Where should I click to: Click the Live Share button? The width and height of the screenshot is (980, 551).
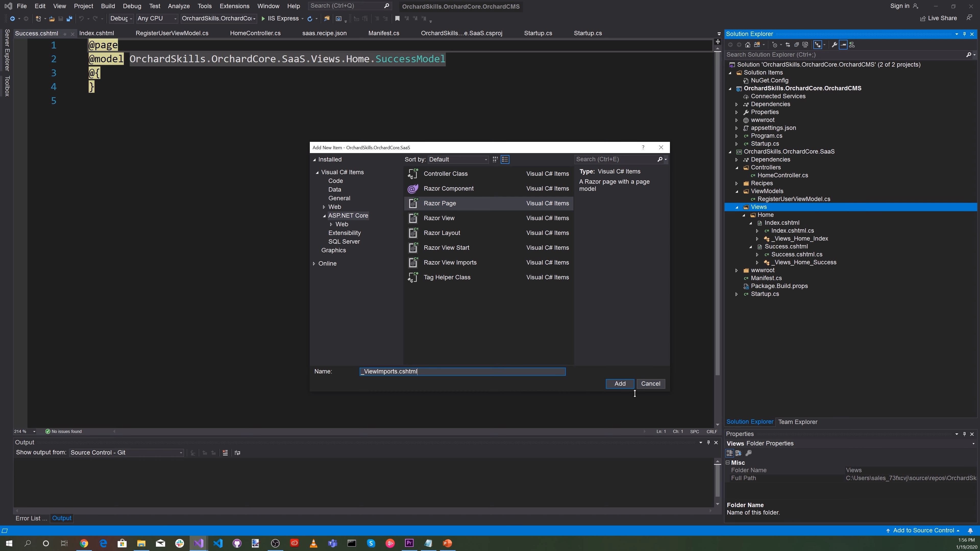(938, 19)
